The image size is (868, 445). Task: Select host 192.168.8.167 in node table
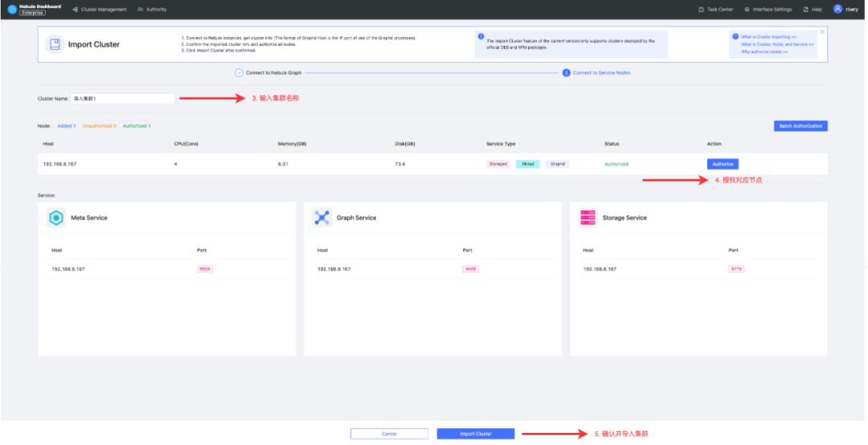59,164
